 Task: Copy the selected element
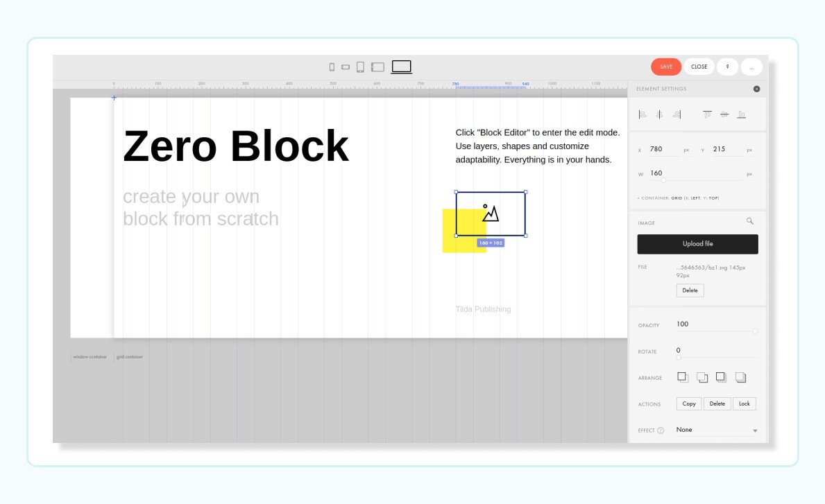(x=689, y=403)
